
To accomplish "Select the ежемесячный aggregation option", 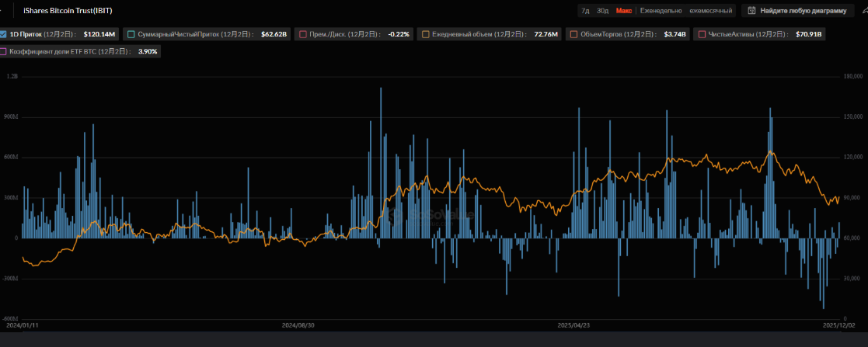I will coord(710,11).
